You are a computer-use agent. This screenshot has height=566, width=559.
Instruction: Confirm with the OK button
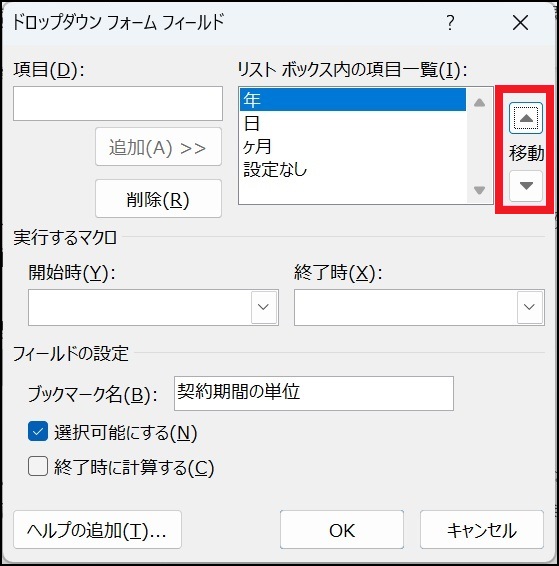pos(342,530)
